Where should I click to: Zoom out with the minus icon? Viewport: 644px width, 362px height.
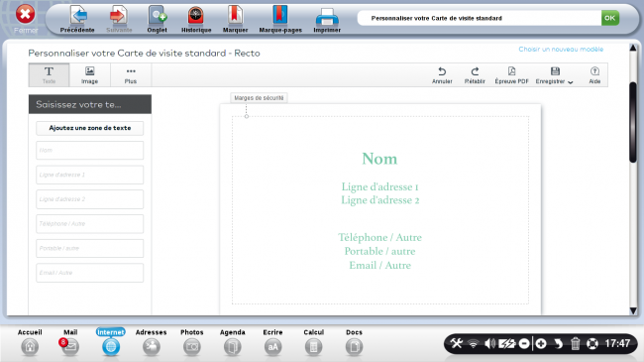pyautogui.click(x=524, y=343)
